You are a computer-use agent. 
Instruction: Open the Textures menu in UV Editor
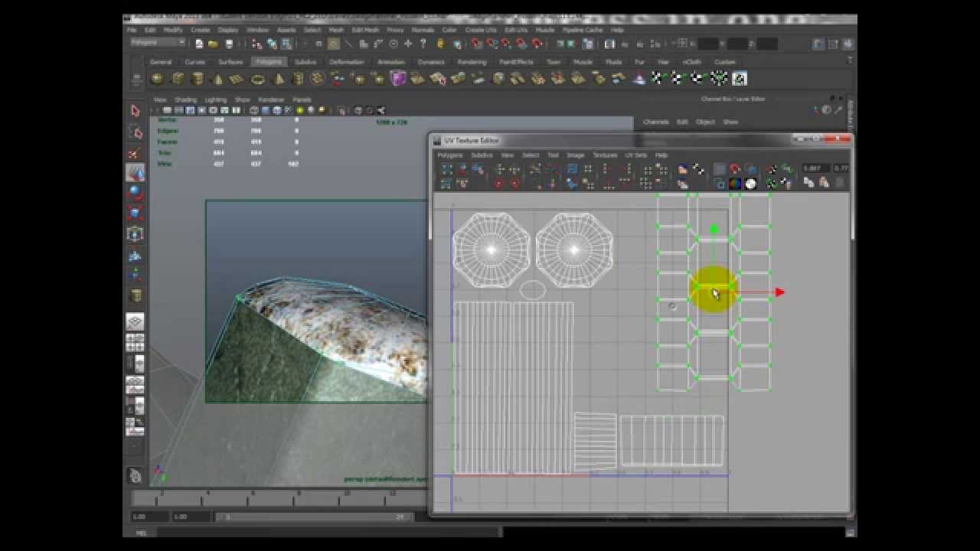605,155
